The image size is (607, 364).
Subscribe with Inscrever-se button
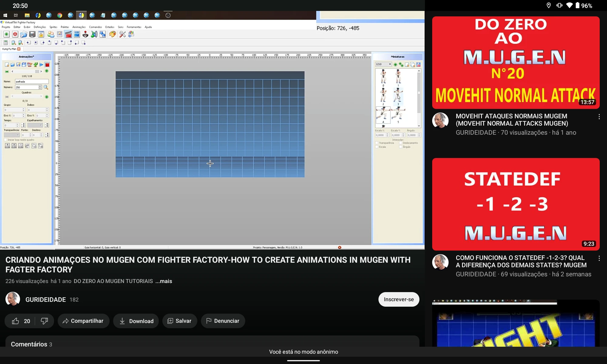coord(399,299)
